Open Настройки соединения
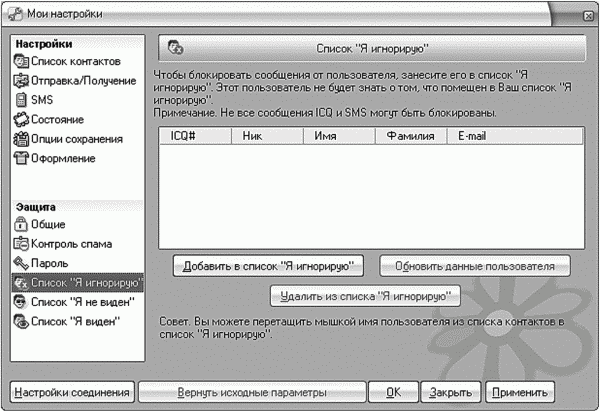 (x=71, y=392)
